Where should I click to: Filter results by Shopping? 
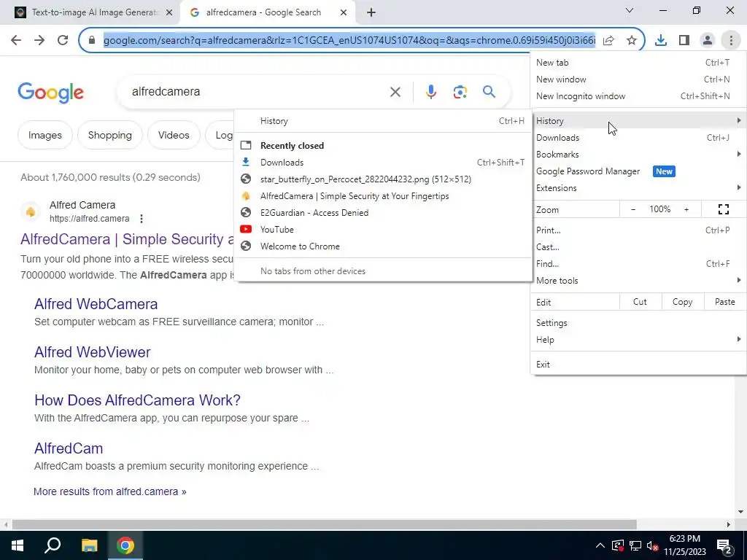pyautogui.click(x=110, y=135)
